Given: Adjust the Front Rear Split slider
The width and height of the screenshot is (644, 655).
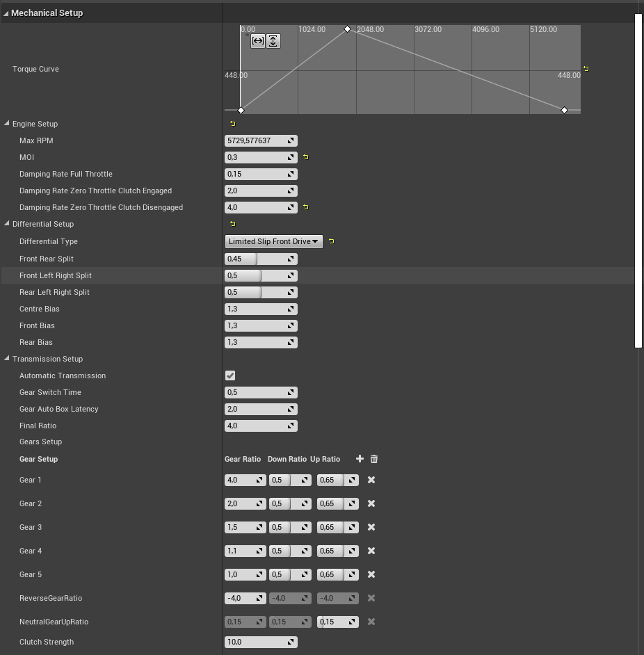Looking at the screenshot, I should [x=261, y=259].
